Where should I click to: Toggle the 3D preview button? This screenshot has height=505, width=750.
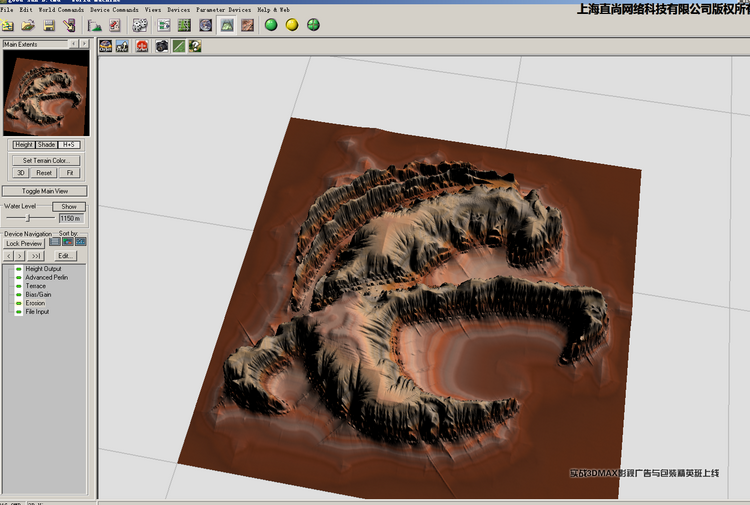21,173
